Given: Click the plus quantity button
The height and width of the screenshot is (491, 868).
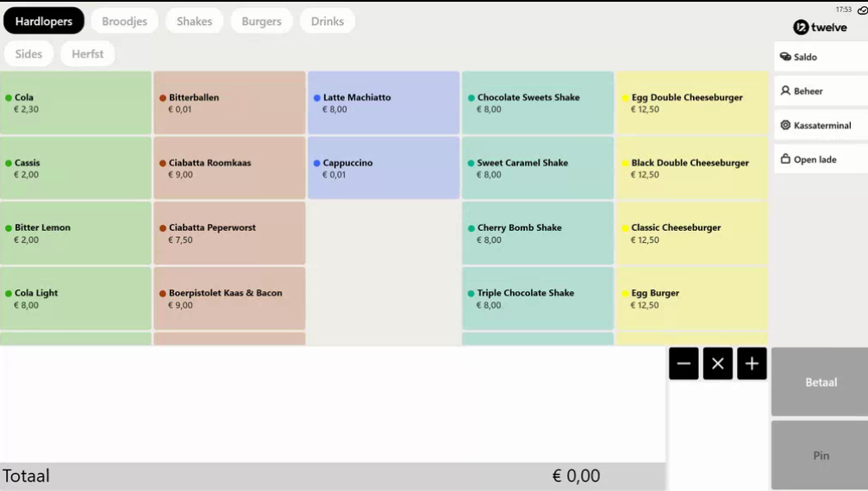Looking at the screenshot, I should 752,364.
